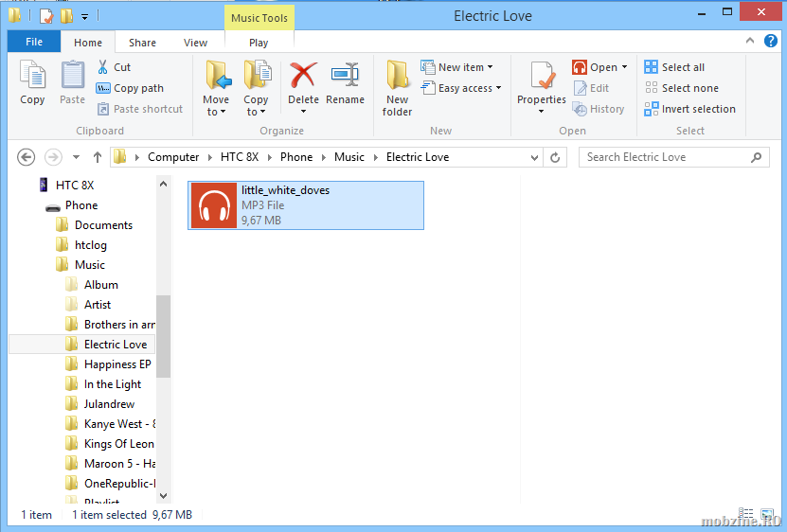This screenshot has width=787, height=532.
Task: View file History
Action: (599, 109)
